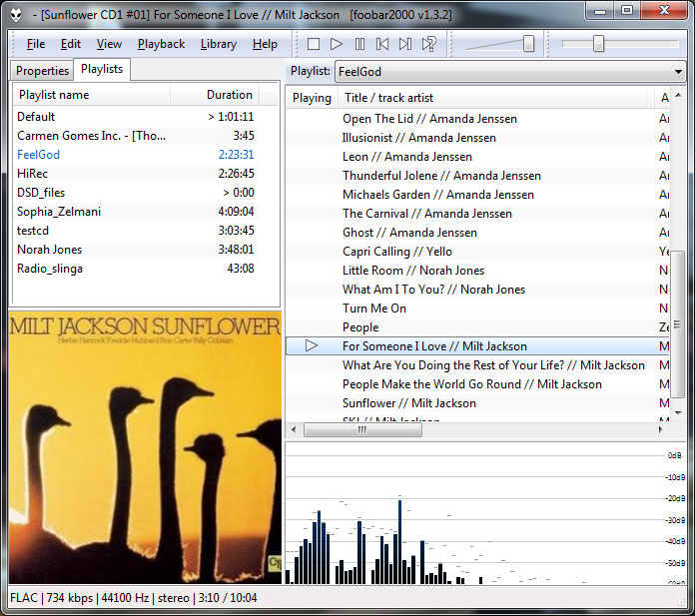Click the status bar FLAC 734 kbps info
The height and width of the screenshot is (616, 695).
(x=134, y=598)
